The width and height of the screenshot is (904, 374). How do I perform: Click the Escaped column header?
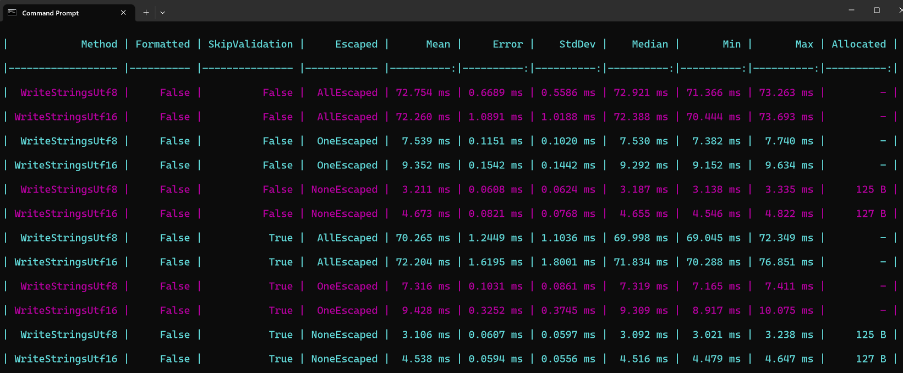pos(356,44)
